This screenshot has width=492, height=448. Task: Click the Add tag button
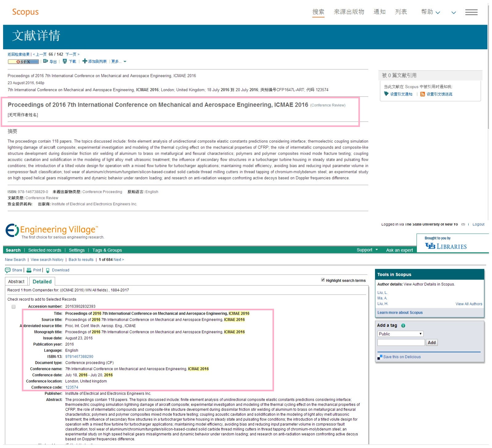[432, 342]
